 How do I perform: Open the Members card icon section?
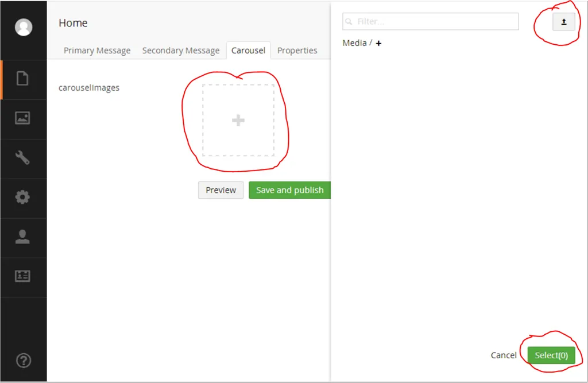pos(22,276)
